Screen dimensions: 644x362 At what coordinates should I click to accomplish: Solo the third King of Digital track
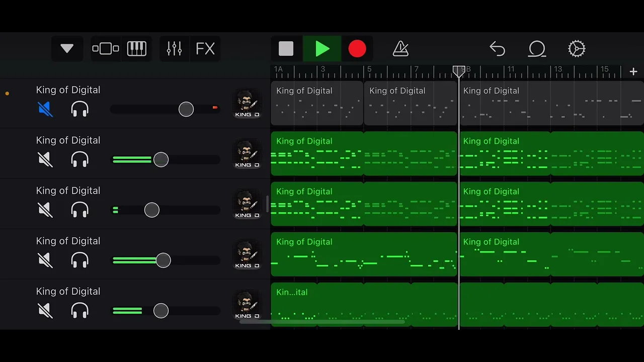click(80, 210)
